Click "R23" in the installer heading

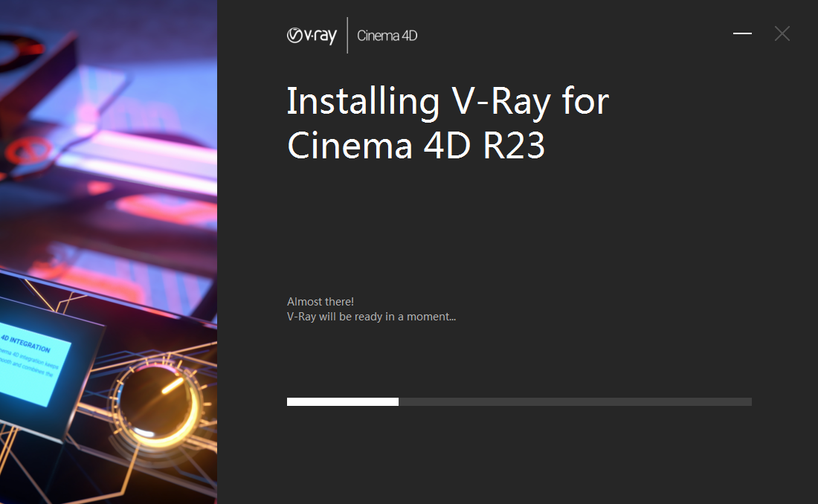coord(514,146)
